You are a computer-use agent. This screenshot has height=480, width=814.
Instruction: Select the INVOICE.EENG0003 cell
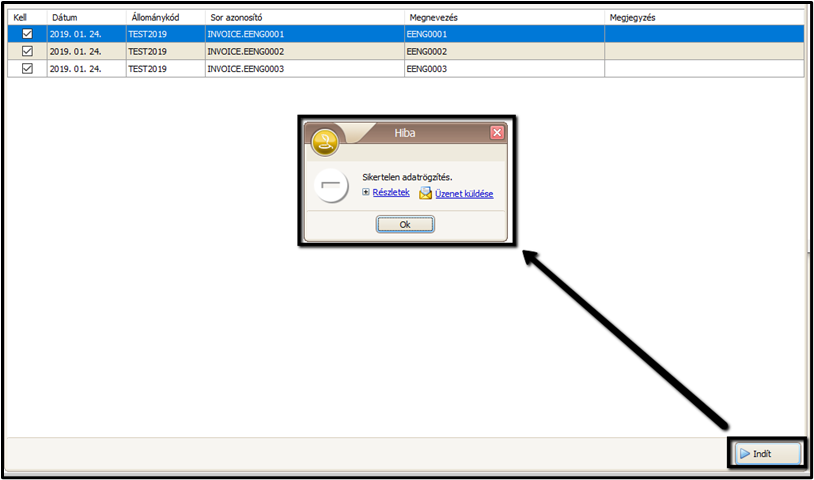coord(305,68)
